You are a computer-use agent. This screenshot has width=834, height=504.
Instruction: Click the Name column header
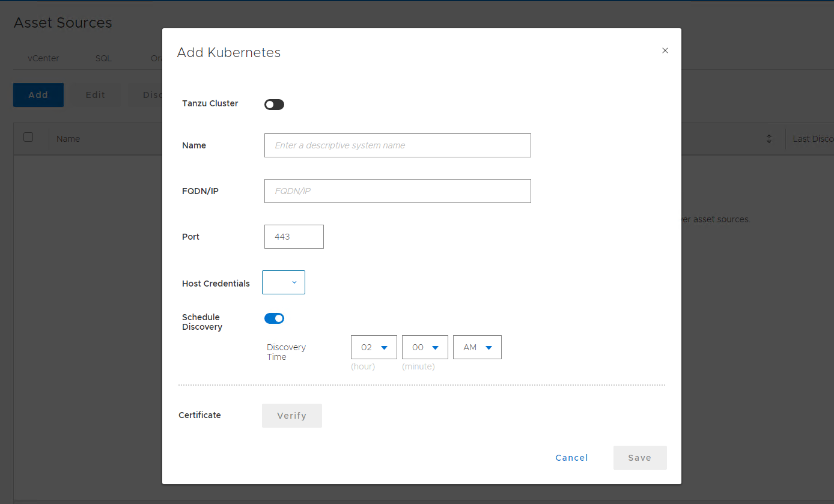coord(68,139)
